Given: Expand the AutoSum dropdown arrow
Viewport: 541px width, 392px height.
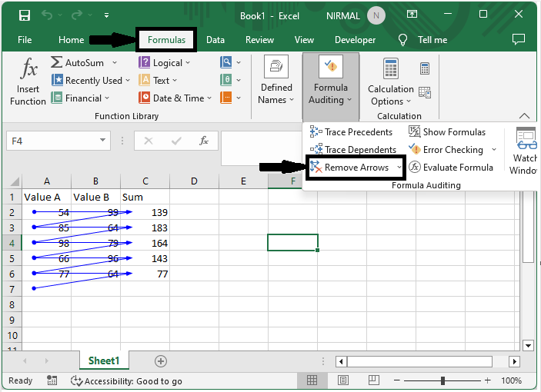Looking at the screenshot, I should (x=115, y=63).
